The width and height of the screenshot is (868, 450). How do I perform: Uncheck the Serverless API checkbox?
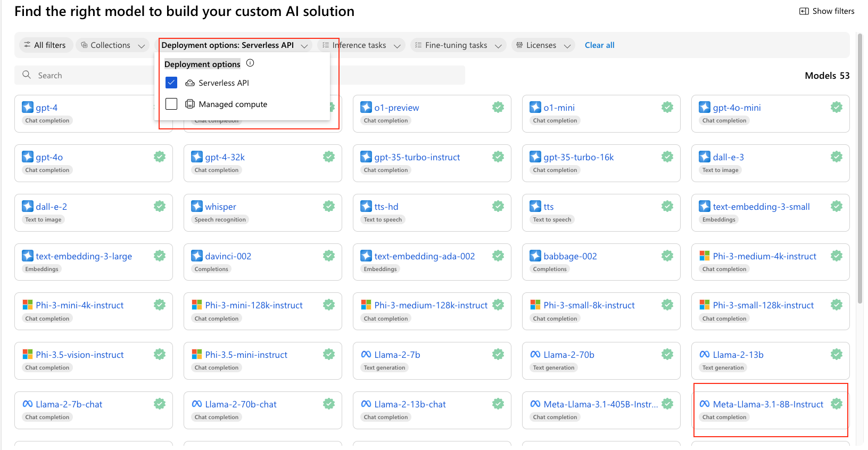coord(171,83)
